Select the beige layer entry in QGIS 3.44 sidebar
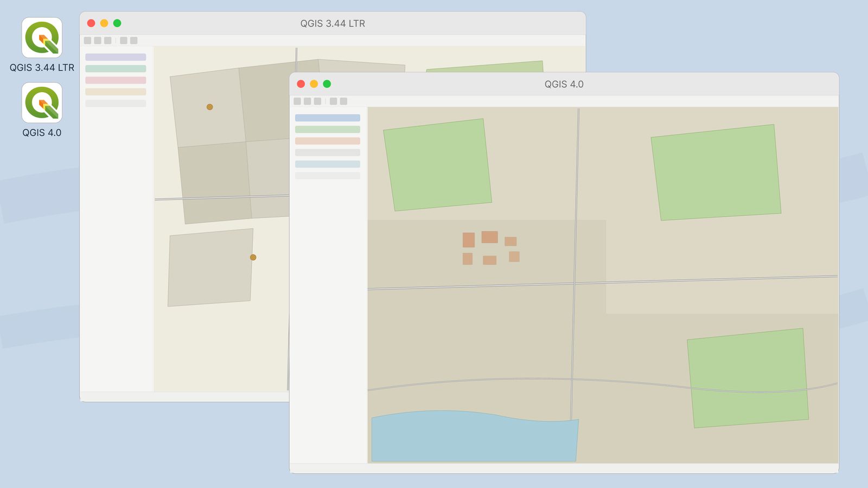Image resolution: width=868 pixels, height=488 pixels. point(116,92)
